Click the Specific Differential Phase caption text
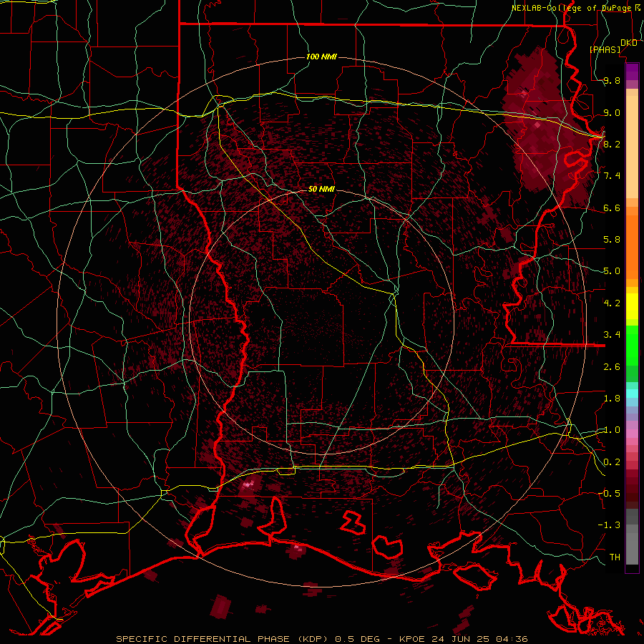This screenshot has height=644, width=644. click(x=321, y=639)
